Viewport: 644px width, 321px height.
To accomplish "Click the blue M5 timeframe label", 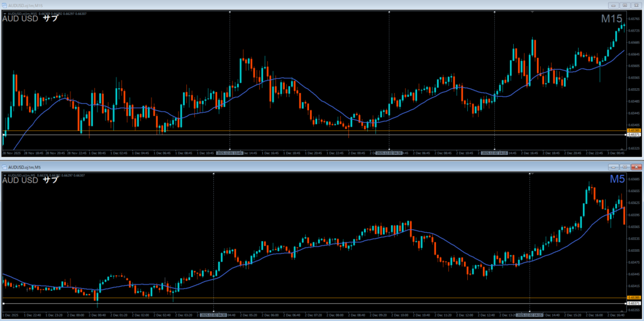I will [619, 180].
